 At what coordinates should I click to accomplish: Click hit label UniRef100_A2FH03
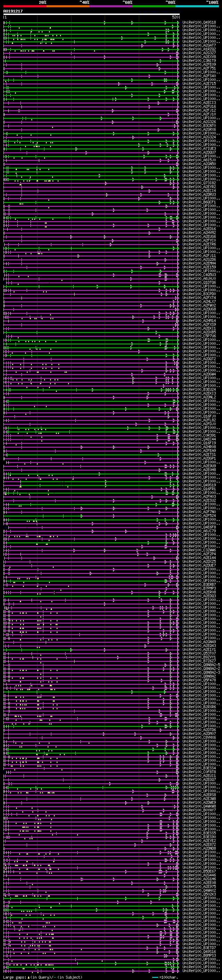tap(199, 496)
